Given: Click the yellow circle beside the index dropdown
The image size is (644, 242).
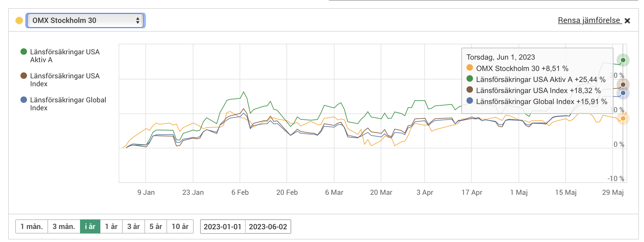Looking at the screenshot, I should [19, 20].
